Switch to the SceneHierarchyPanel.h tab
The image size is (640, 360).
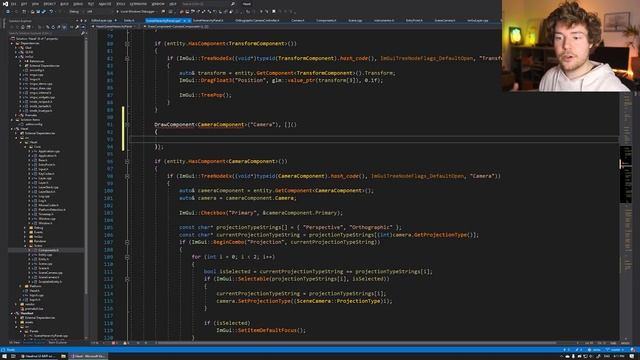pyautogui.click(x=208, y=20)
